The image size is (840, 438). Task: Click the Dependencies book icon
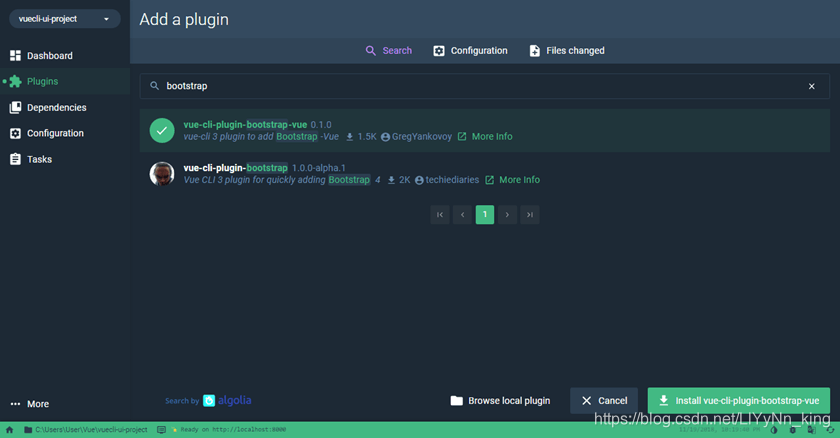pos(16,108)
